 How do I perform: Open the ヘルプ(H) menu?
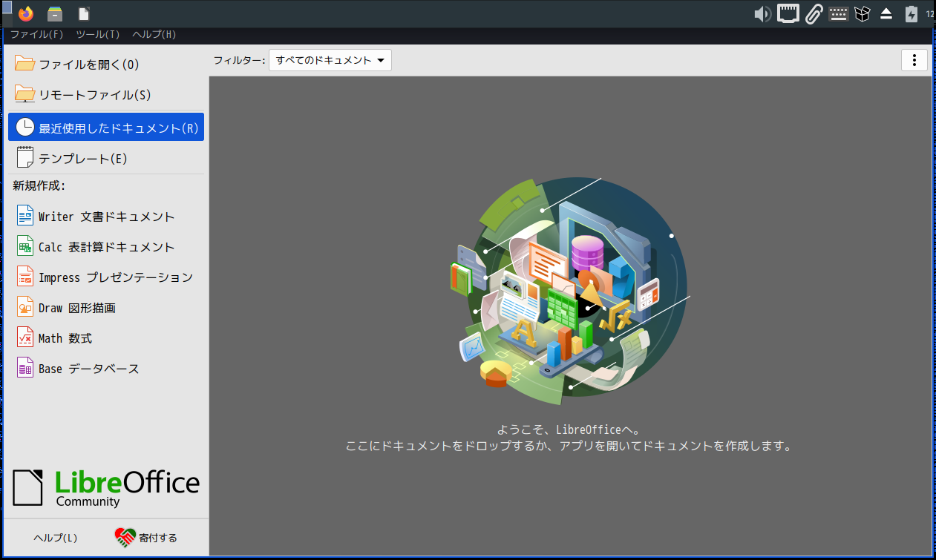tap(154, 34)
